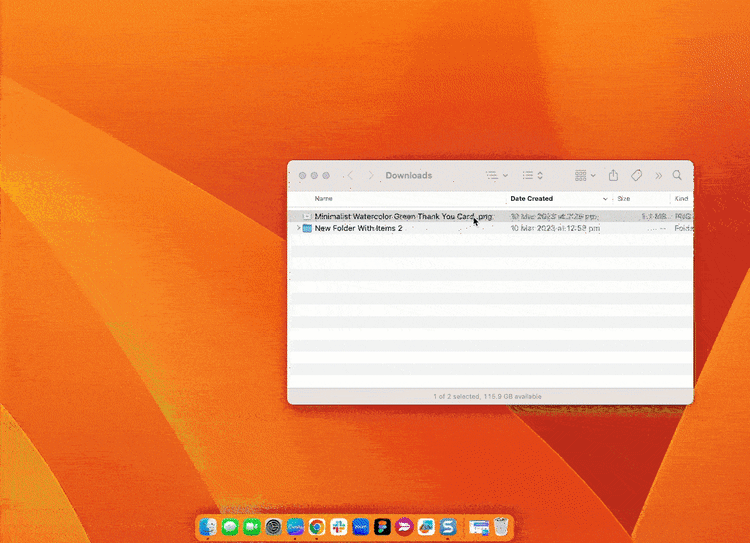The height and width of the screenshot is (543, 750).
Task: Show more toolbar items via double chevron
Action: tap(659, 176)
